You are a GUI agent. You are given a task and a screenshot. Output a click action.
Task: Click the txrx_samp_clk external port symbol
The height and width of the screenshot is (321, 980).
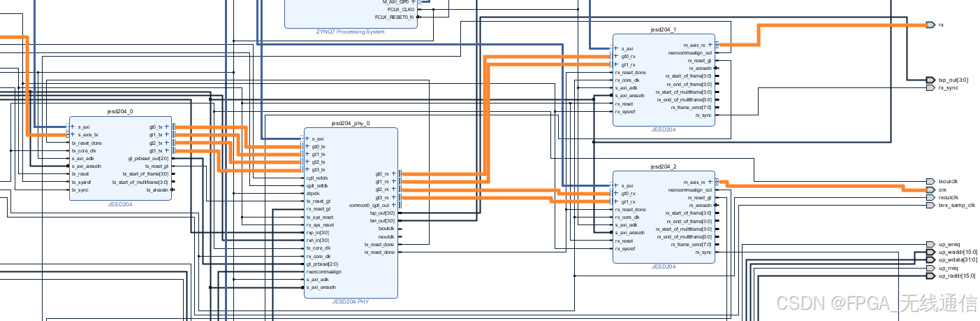930,205
